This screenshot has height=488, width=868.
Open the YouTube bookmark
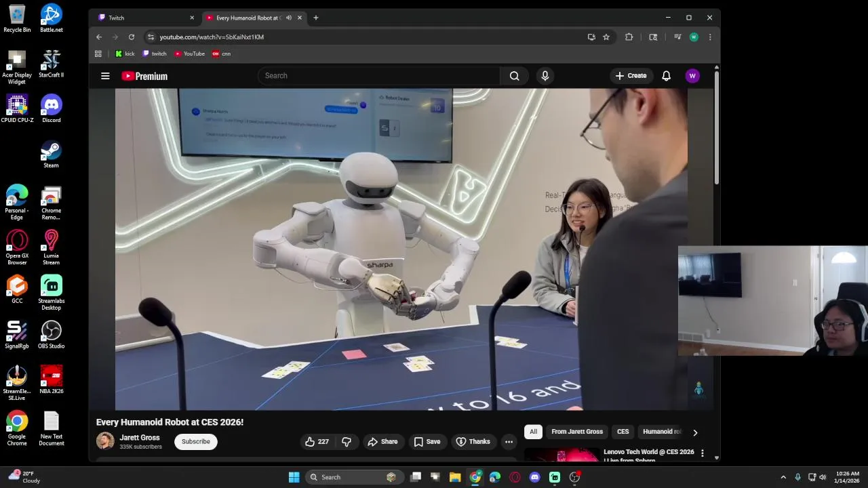tap(189, 54)
